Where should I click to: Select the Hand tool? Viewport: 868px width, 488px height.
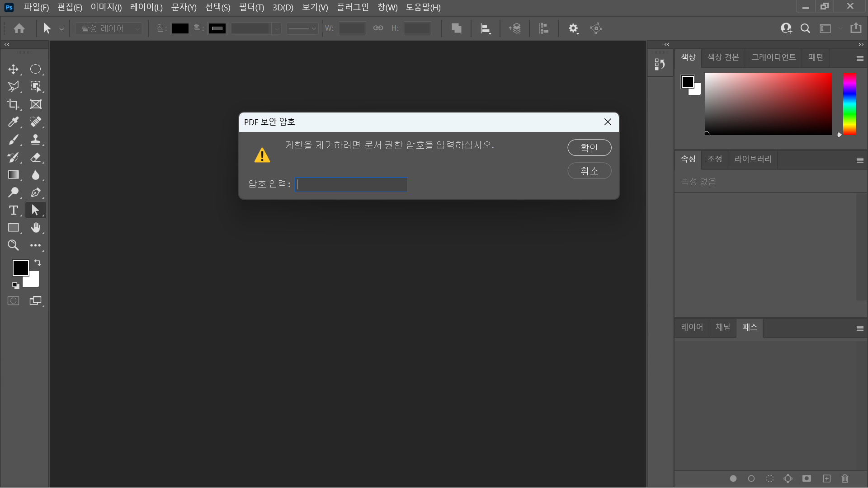click(35, 228)
